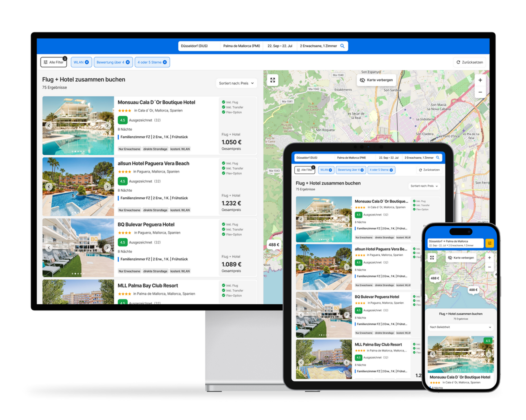The image size is (526, 420).
Task: Show next photo of MLL Palma Bay on tablet
Action: point(347,362)
